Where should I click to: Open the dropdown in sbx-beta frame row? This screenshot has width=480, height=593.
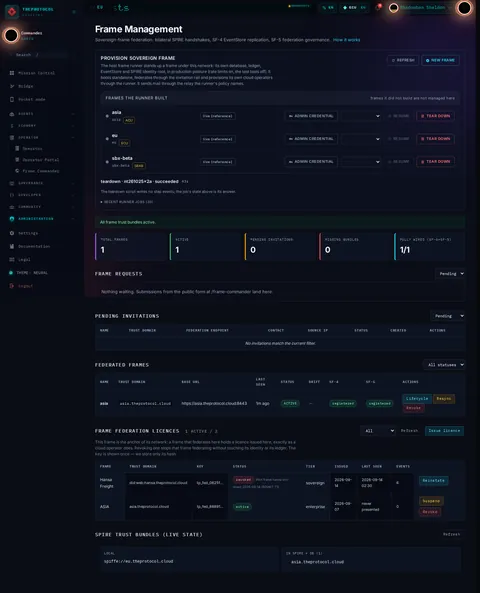[x=361, y=161]
